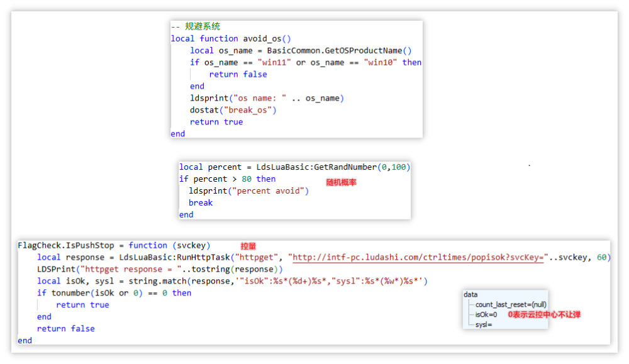Click the red 随机概率 annotation label
The image size is (629, 364).
pyautogui.click(x=341, y=183)
